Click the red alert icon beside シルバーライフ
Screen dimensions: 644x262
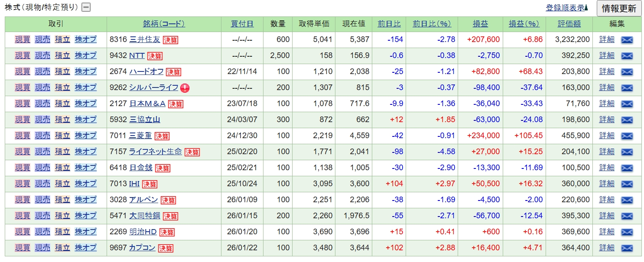point(185,88)
